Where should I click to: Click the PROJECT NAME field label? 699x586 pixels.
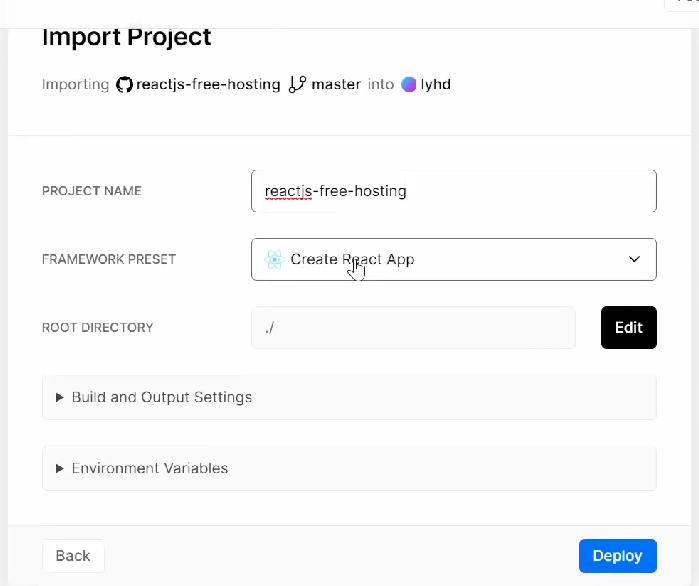(x=92, y=191)
